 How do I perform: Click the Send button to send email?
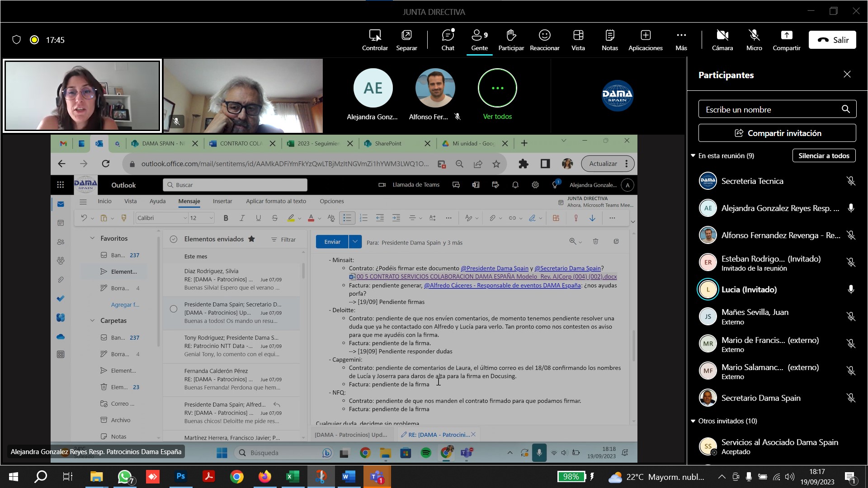click(x=333, y=243)
